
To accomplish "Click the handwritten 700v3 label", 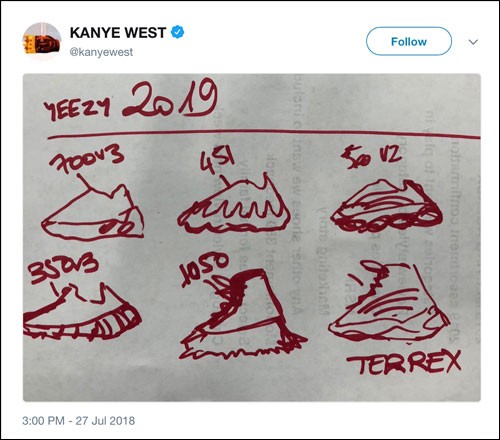I will [x=87, y=159].
